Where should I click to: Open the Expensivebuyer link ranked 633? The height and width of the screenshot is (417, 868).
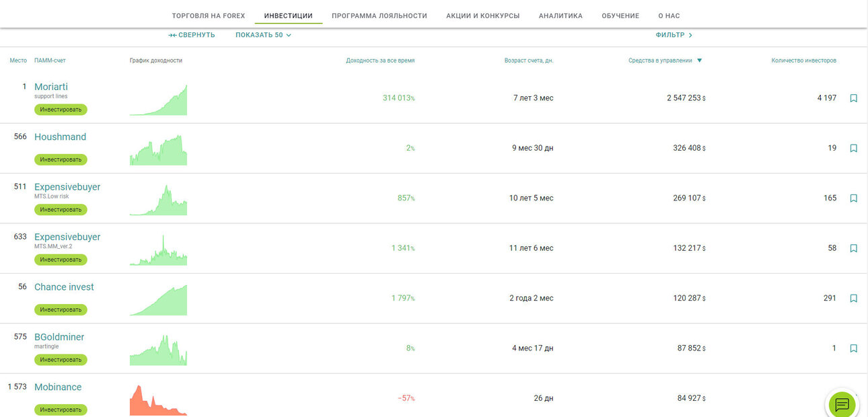(x=67, y=237)
